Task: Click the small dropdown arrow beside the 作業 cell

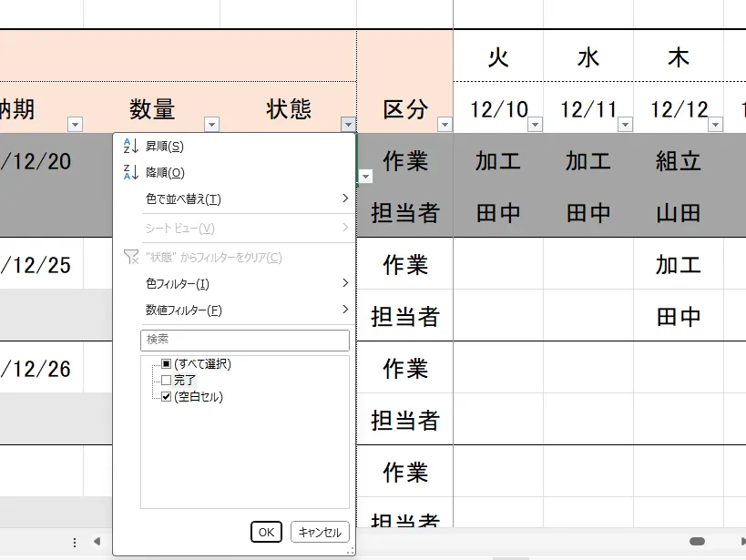Action: [x=364, y=175]
